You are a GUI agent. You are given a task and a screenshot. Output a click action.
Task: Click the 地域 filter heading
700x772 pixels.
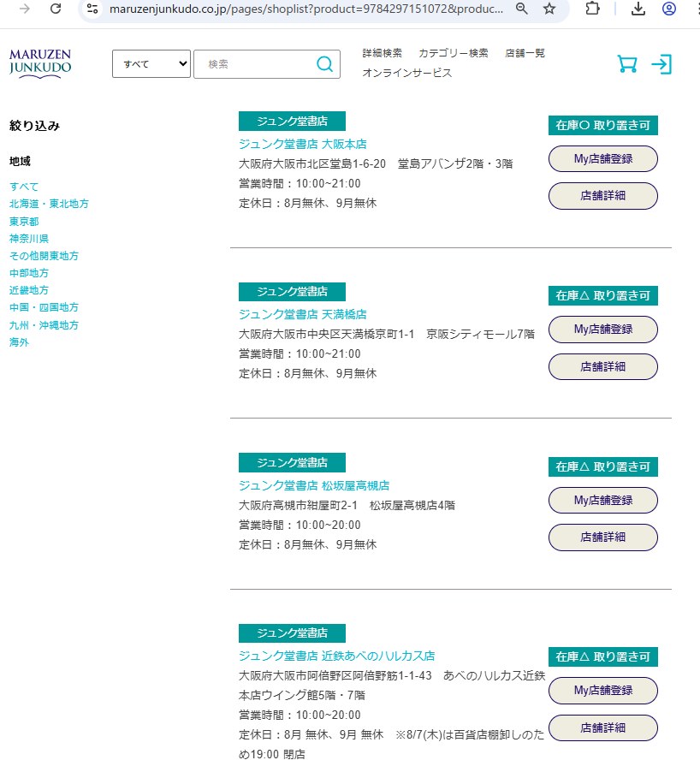click(x=20, y=162)
